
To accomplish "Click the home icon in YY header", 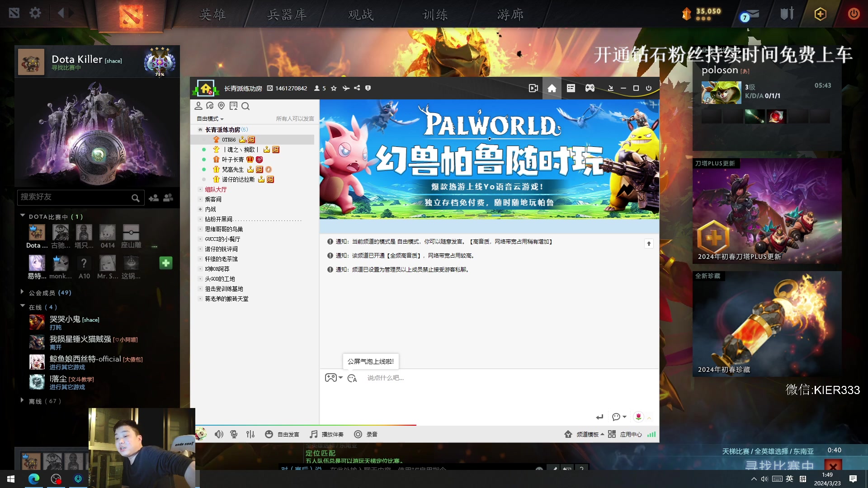I will point(552,88).
